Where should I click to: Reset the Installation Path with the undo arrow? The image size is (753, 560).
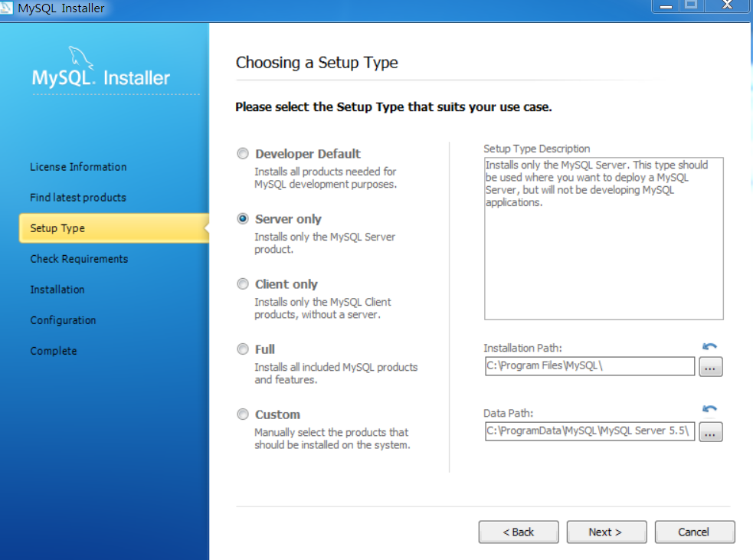tap(709, 346)
